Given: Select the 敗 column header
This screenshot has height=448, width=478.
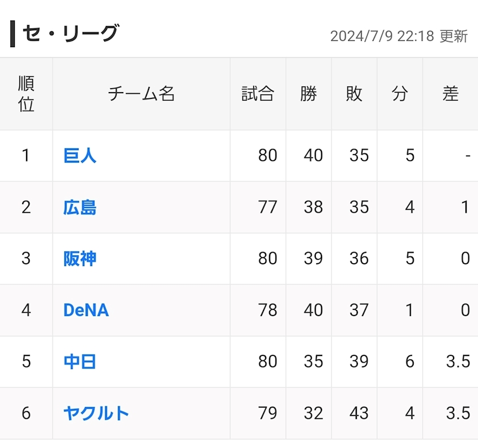Looking at the screenshot, I should coord(354,94).
